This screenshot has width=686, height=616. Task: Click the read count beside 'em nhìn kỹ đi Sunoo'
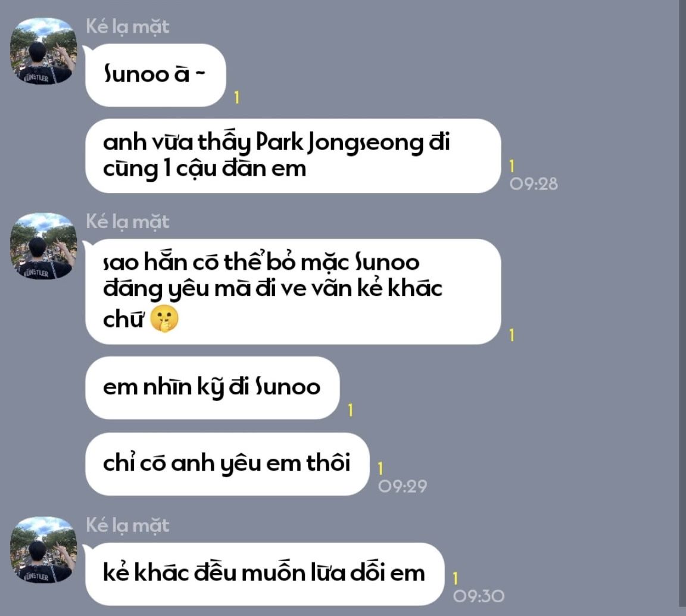click(350, 410)
